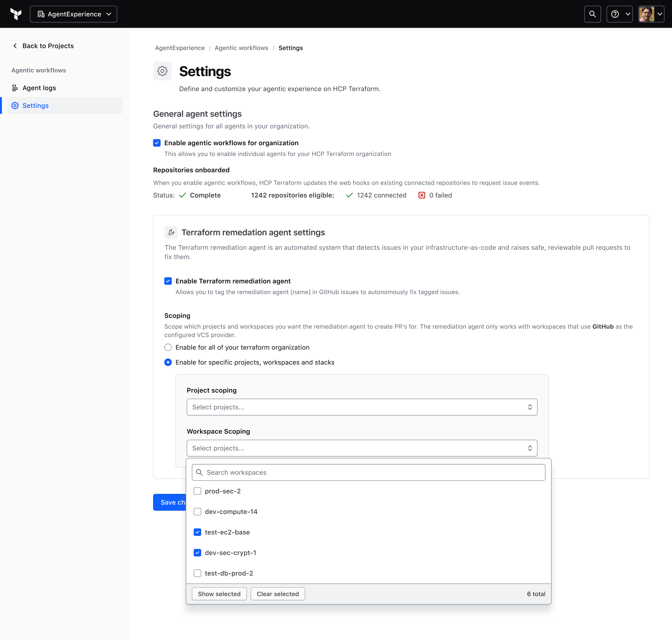
Task: Open the search magnifier in top bar
Action: pyautogui.click(x=592, y=14)
